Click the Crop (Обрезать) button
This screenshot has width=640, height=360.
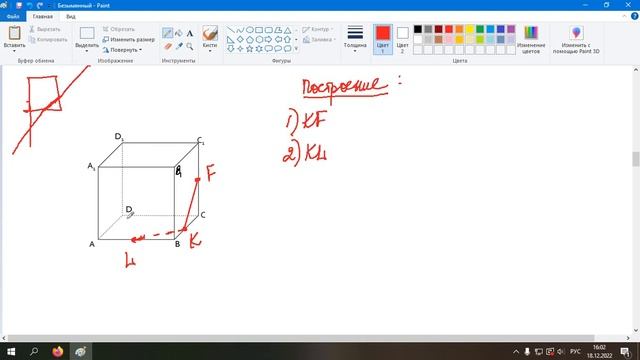(118, 29)
